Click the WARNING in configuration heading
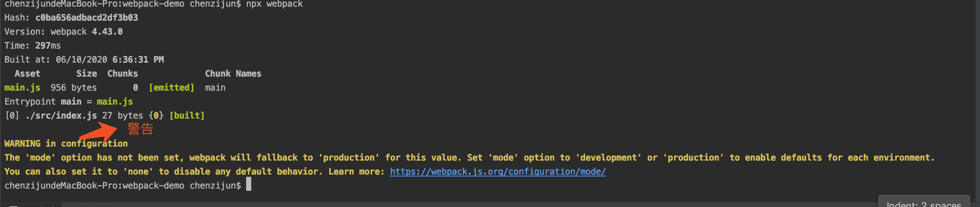980x207 pixels. tap(66, 144)
